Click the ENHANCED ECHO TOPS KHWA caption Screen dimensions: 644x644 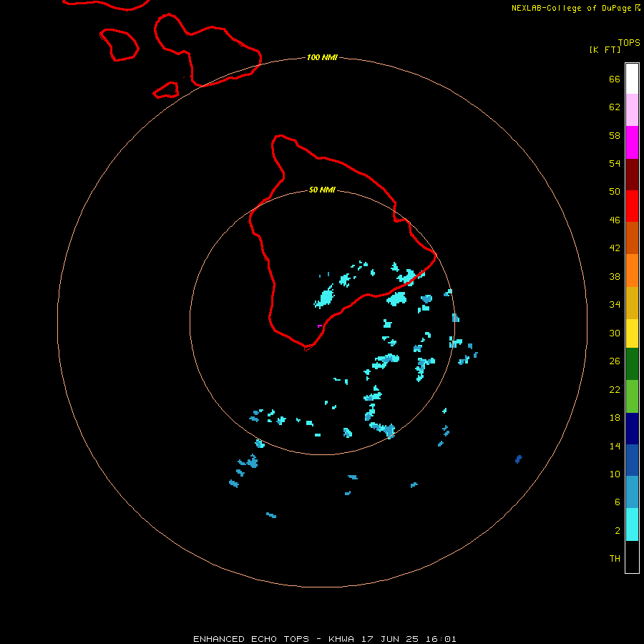pos(324,639)
